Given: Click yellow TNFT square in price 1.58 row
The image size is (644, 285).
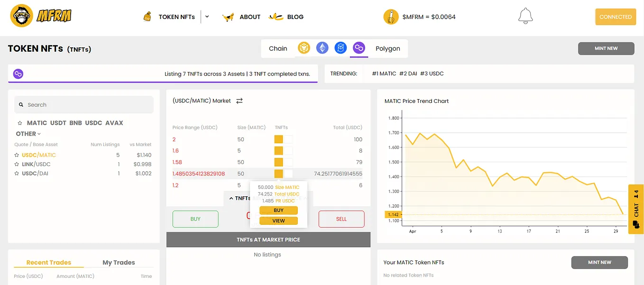Looking at the screenshot, I should 279,162.
